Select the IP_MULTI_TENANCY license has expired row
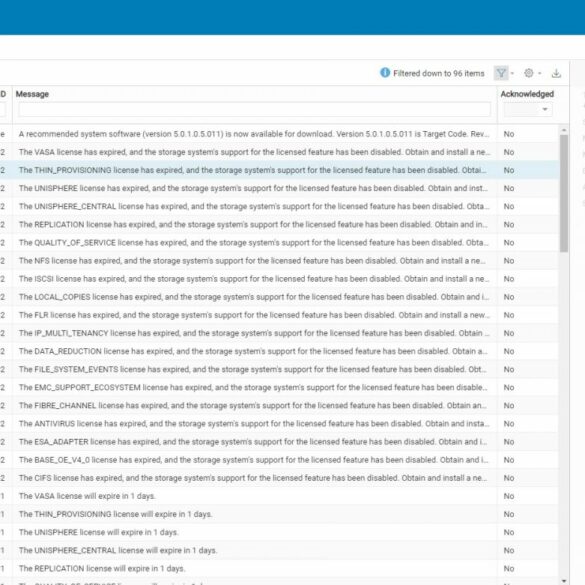The width and height of the screenshot is (585, 585). pyautogui.click(x=279, y=333)
